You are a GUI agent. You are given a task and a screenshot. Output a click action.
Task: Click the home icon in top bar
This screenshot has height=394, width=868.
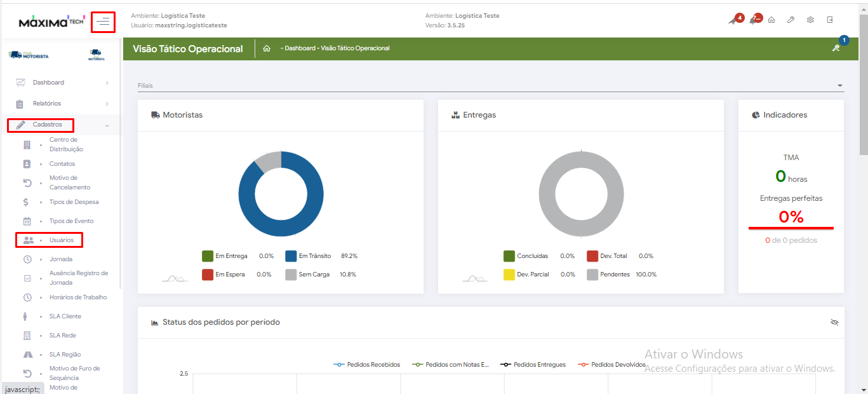coord(771,20)
